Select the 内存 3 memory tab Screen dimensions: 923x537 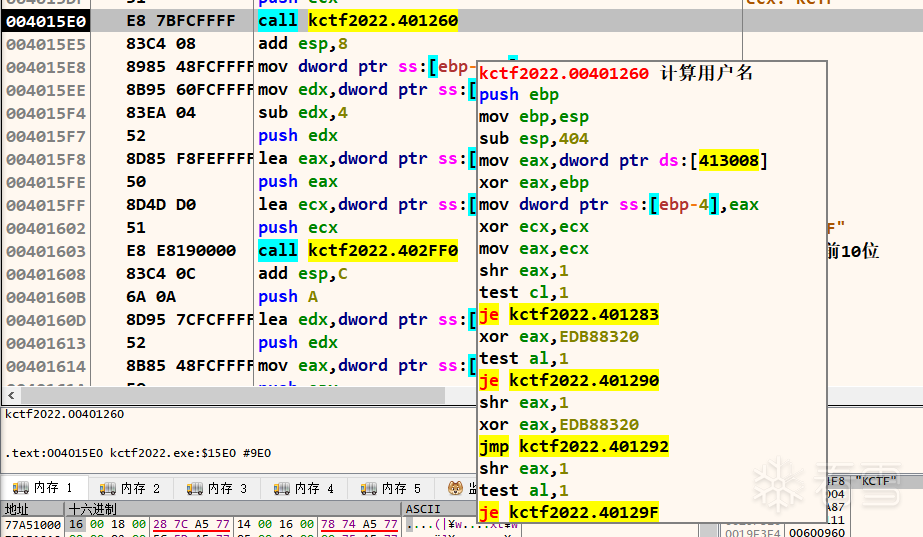(218, 489)
